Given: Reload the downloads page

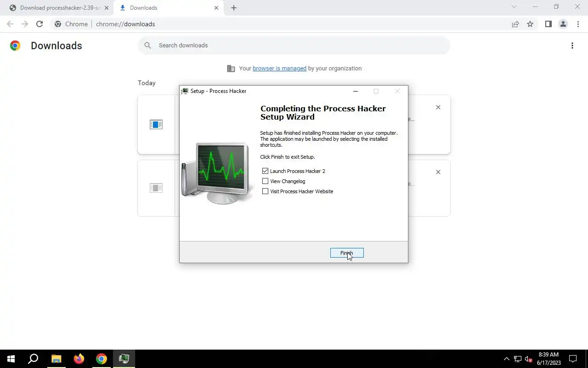Looking at the screenshot, I should point(40,24).
